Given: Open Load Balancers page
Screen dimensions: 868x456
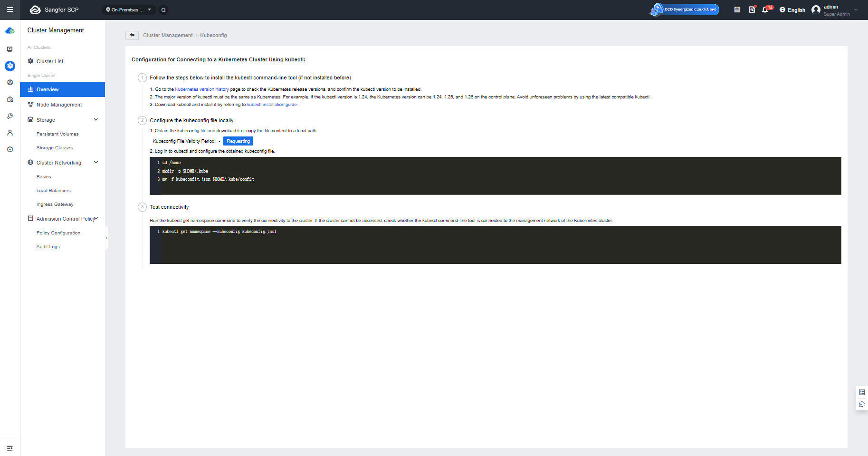Looking at the screenshot, I should (54, 191).
